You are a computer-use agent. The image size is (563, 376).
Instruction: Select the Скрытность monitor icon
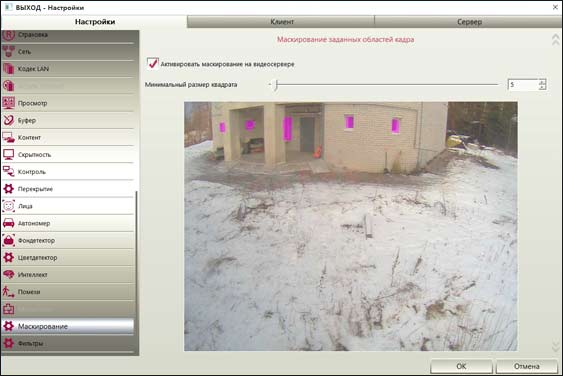(x=9, y=155)
